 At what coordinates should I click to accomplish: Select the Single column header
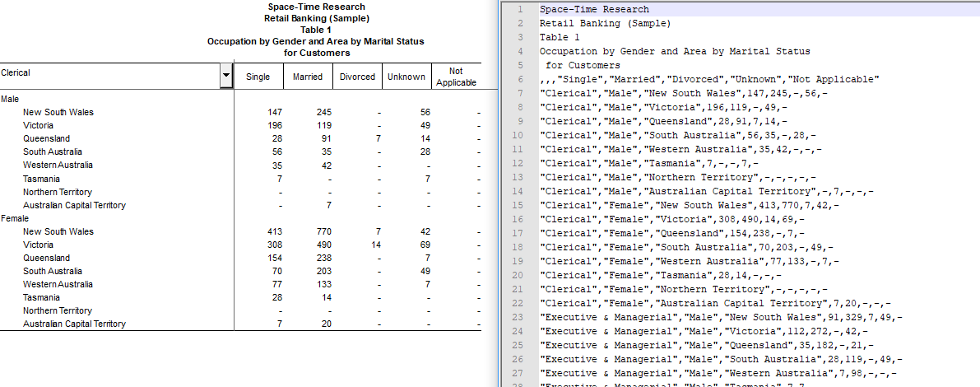(x=258, y=77)
